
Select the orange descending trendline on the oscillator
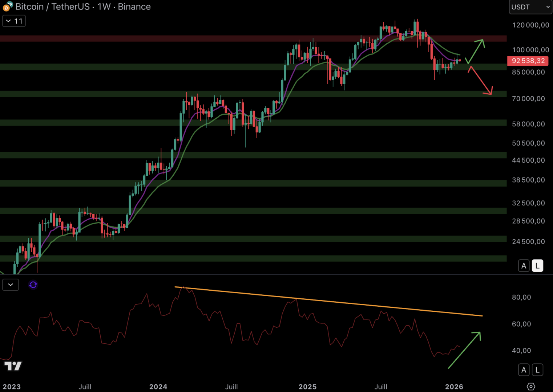(x=327, y=301)
